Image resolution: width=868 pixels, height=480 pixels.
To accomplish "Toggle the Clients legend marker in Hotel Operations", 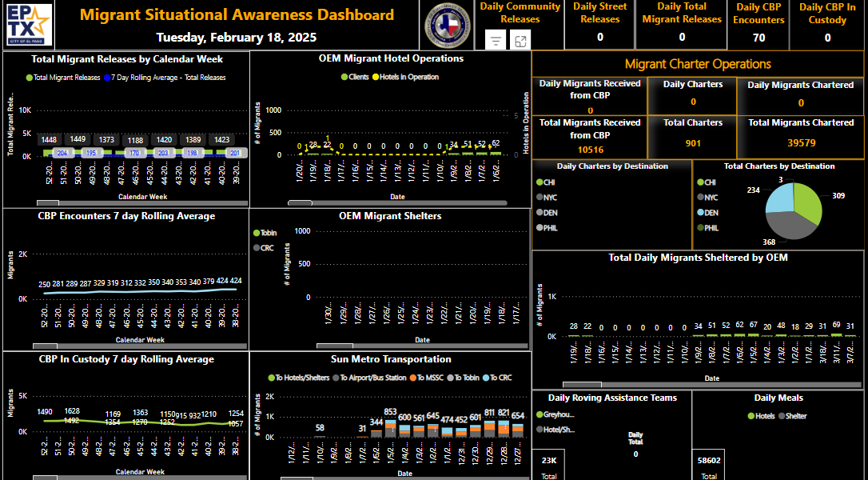I will [344, 77].
